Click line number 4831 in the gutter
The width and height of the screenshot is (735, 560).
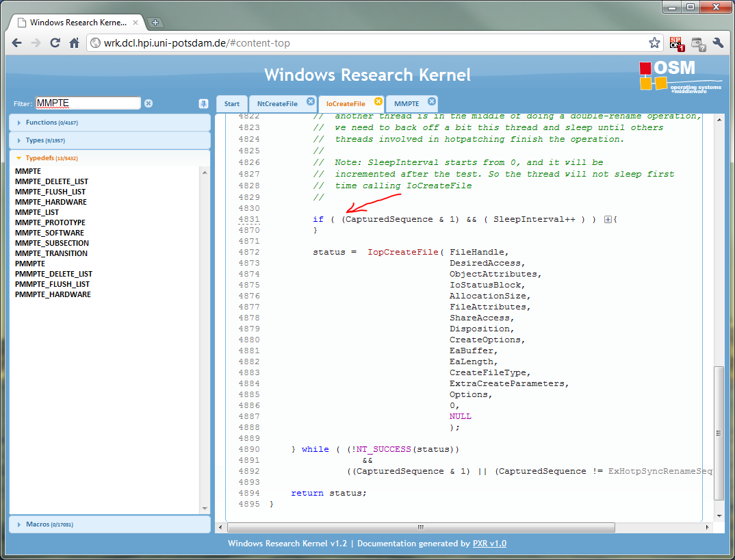click(x=249, y=219)
